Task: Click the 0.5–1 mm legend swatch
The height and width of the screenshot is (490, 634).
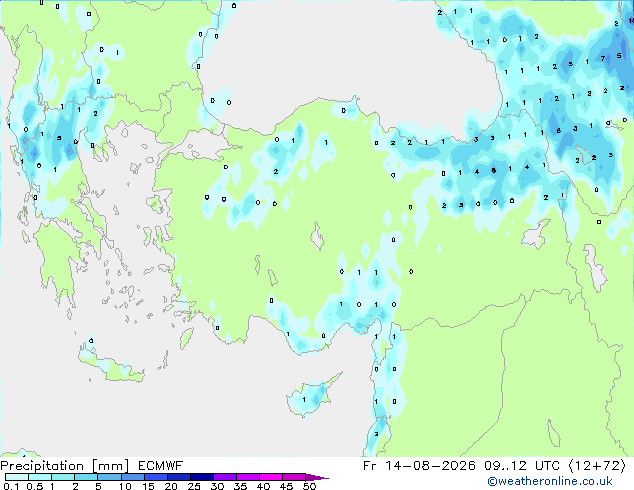Action: pyautogui.click(x=40, y=477)
